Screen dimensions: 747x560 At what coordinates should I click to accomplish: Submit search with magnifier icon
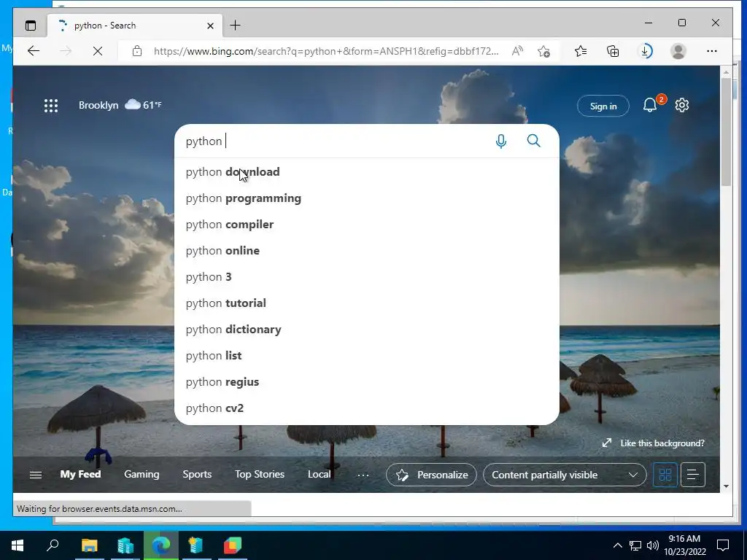click(533, 141)
